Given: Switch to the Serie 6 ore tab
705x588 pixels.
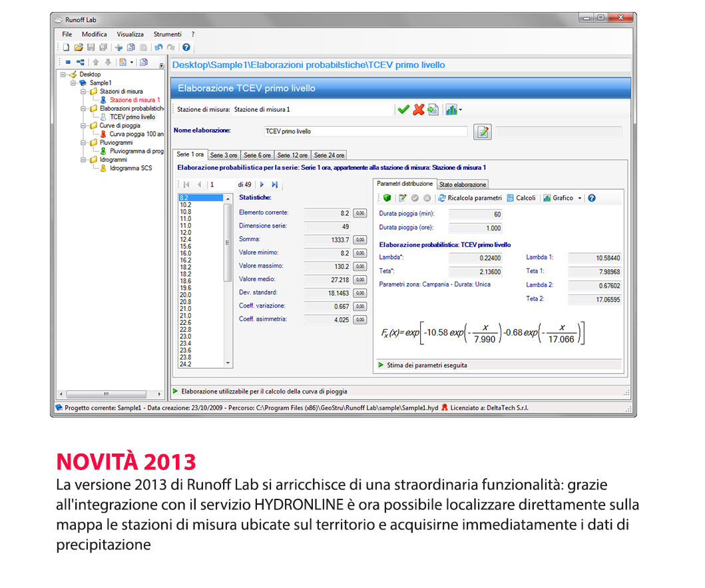Looking at the screenshot, I should 257,155.
